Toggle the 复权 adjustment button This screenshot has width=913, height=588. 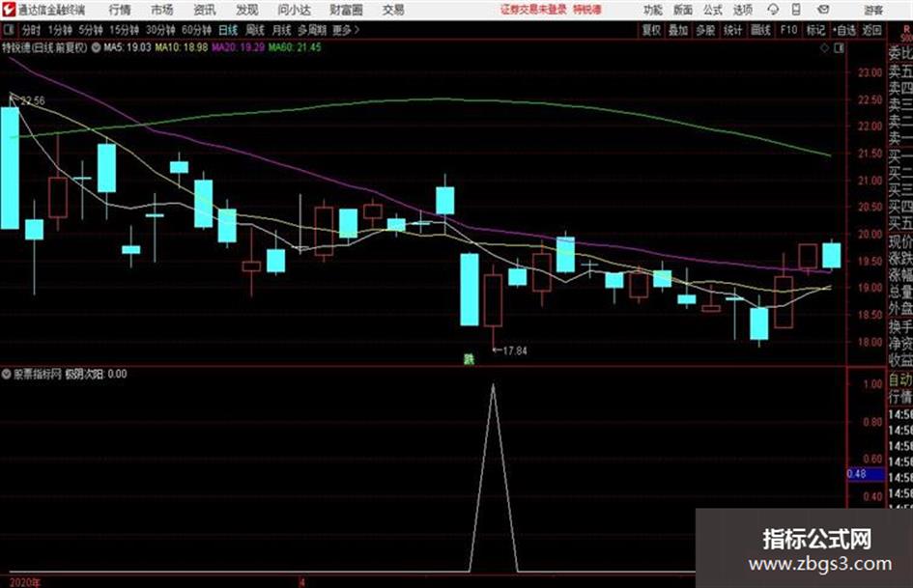651,30
